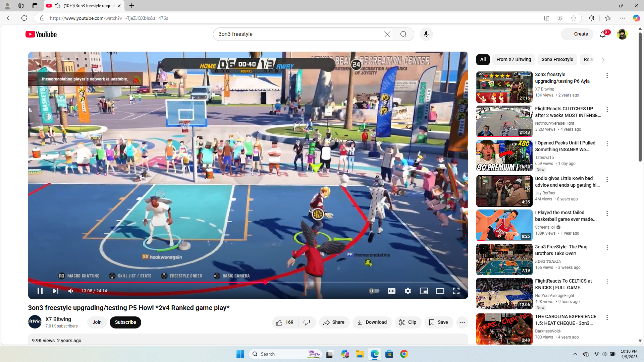Expand more actions menu beside Save
Screen dimensions: 644x362
coord(462,322)
